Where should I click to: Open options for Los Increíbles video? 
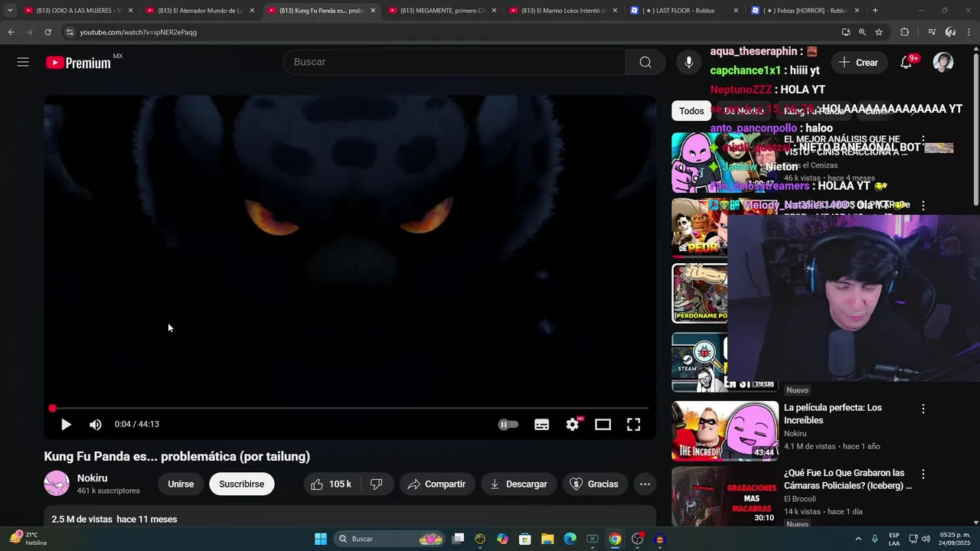(x=923, y=409)
